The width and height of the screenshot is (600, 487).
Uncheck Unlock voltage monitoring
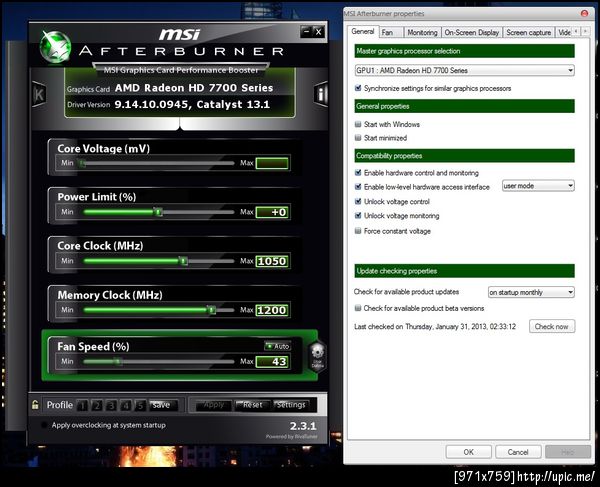(x=358, y=215)
